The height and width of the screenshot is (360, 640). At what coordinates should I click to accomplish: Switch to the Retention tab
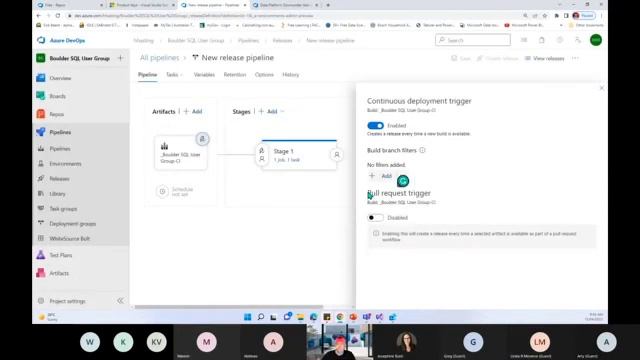pos(235,75)
